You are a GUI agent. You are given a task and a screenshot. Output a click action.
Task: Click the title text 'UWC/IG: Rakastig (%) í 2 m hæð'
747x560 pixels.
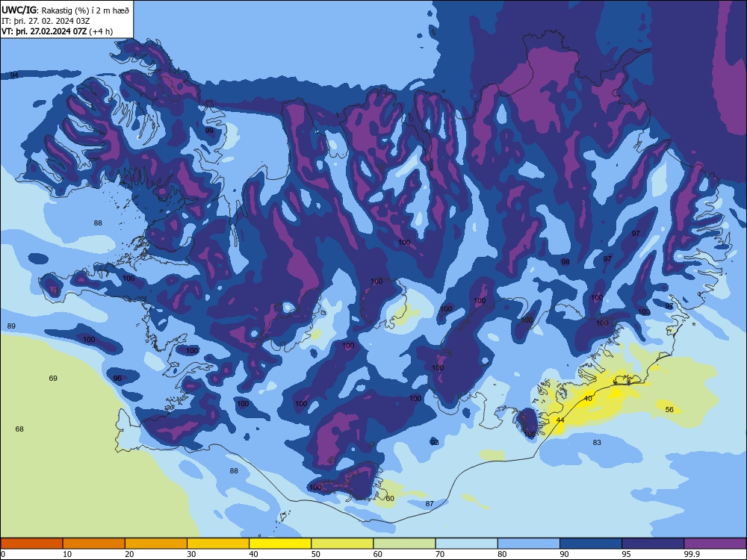coord(65,9)
